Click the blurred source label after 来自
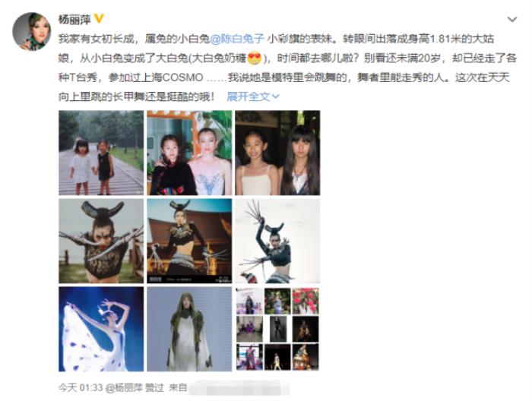The height and width of the screenshot is (401, 532). tap(239, 388)
